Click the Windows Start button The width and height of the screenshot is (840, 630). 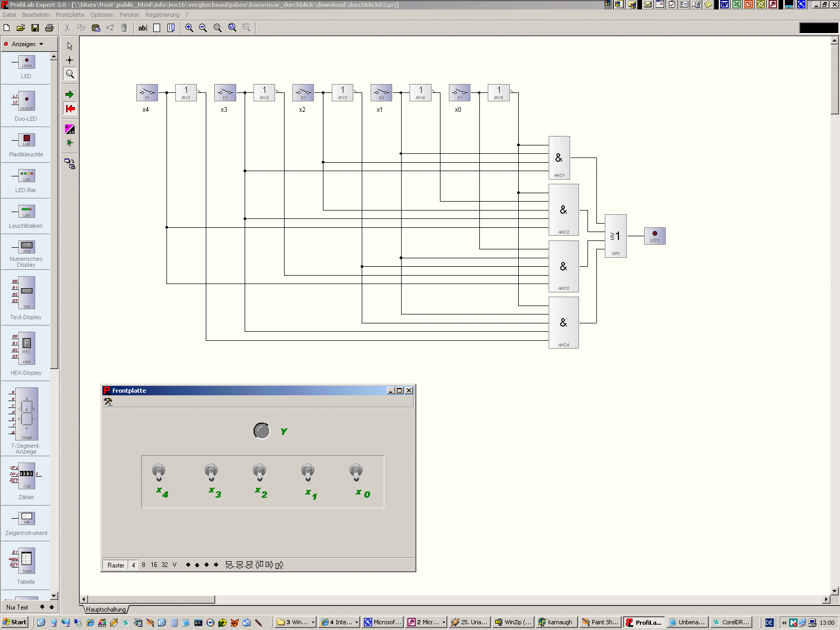15,622
